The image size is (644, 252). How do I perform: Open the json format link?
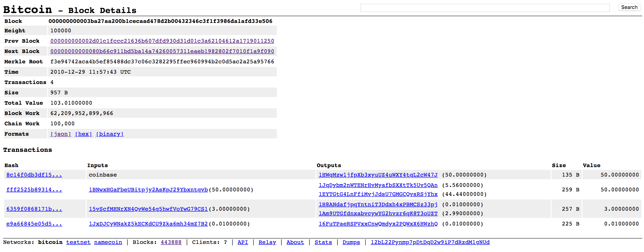61,134
